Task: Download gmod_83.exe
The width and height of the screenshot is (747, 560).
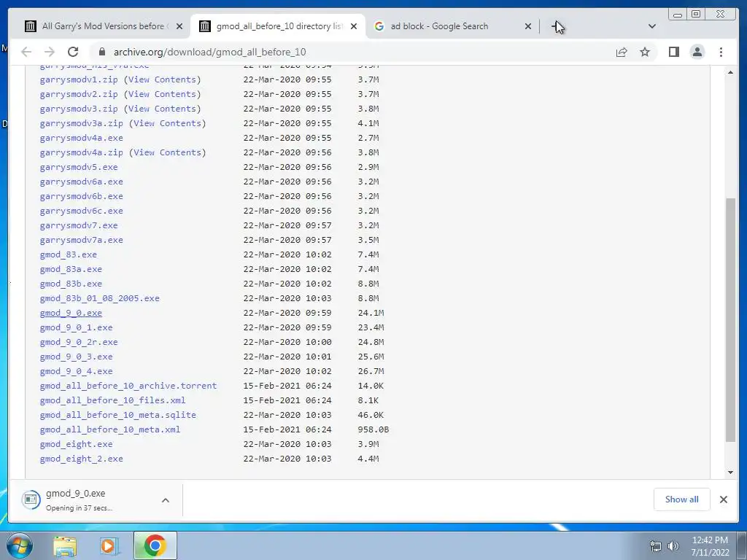Action: click(x=68, y=254)
